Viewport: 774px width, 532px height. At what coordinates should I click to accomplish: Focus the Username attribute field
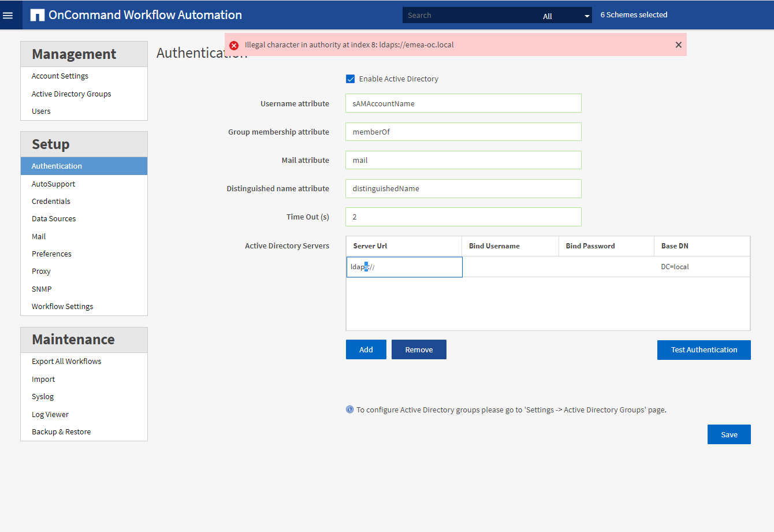(463, 103)
